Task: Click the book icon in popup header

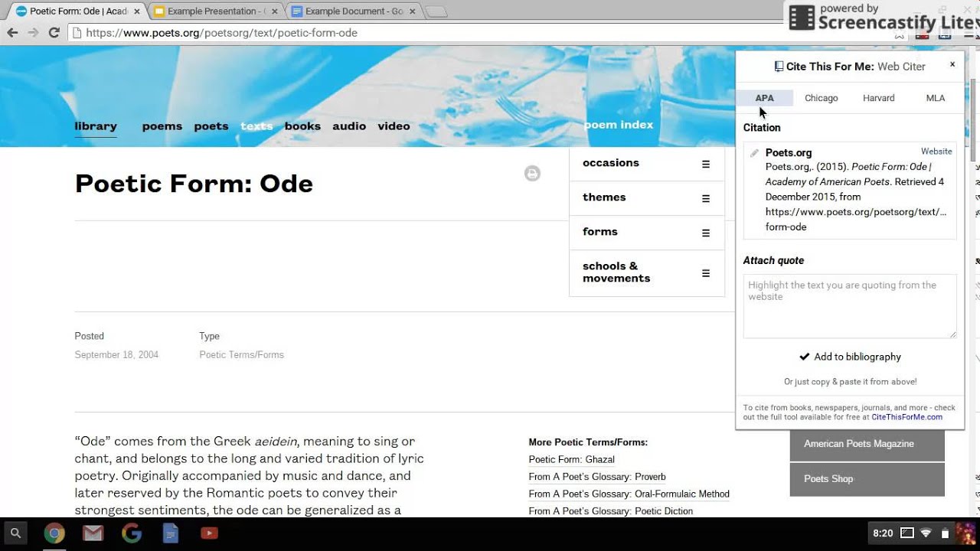Action: pos(779,67)
